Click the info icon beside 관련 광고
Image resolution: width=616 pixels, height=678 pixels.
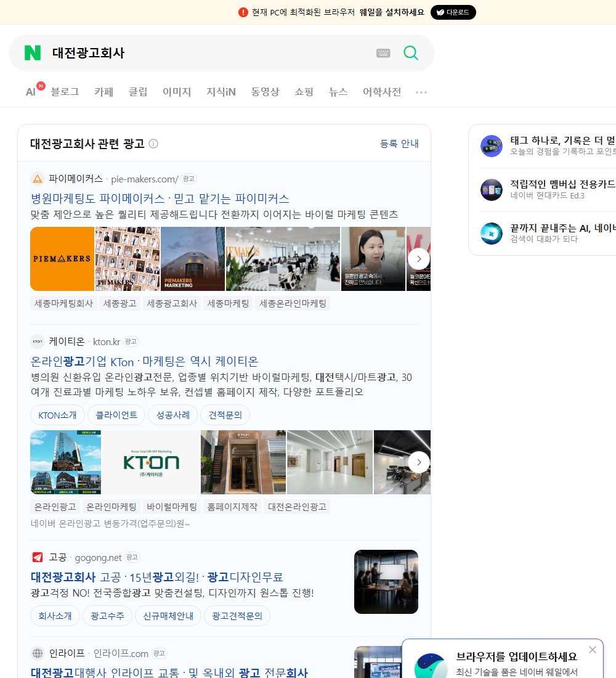(153, 144)
